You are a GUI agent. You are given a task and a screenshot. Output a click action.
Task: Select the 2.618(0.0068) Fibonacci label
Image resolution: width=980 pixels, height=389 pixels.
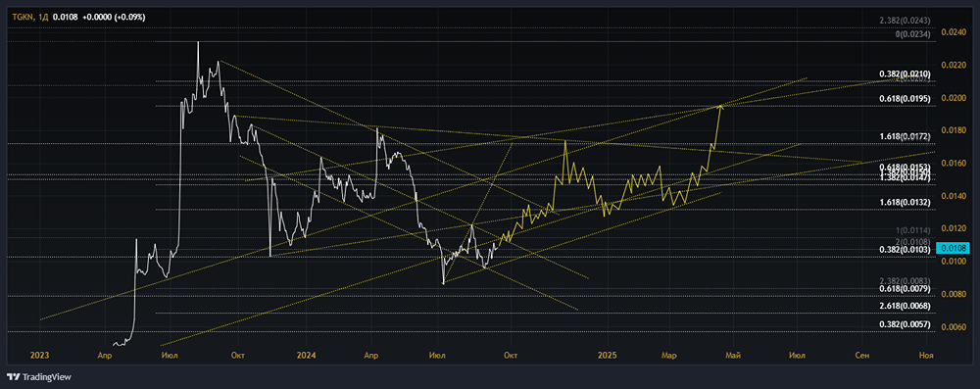coord(905,306)
